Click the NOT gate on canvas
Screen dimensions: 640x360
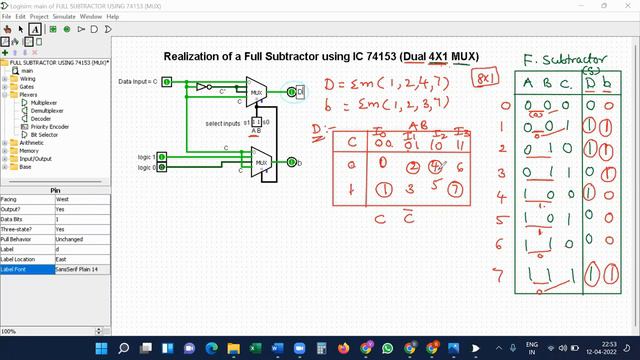point(204,87)
